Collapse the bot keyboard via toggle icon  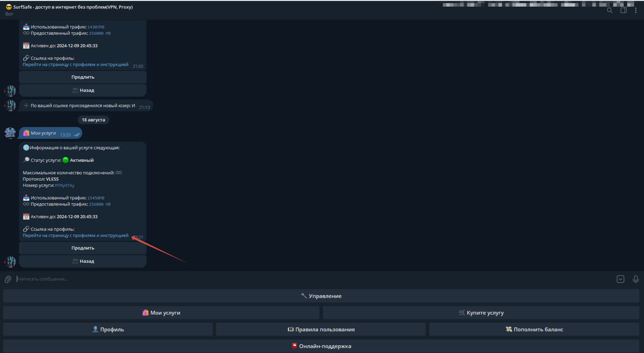pos(620,279)
